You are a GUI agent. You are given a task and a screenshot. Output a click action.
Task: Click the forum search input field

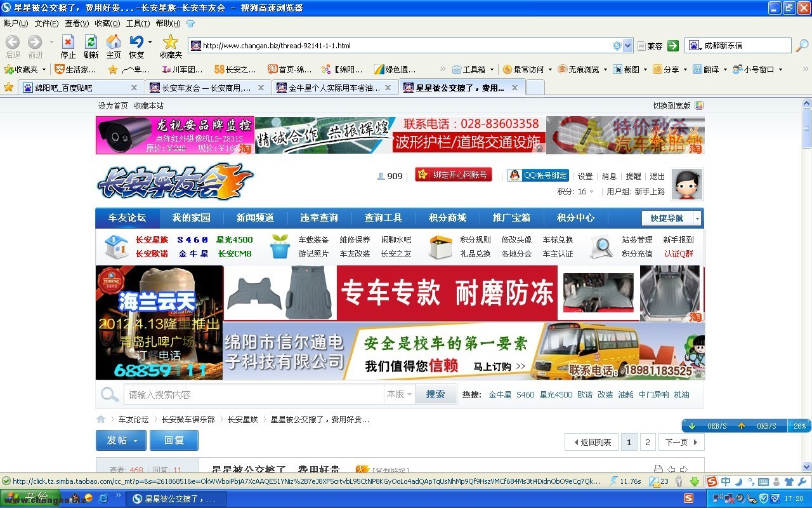254,394
